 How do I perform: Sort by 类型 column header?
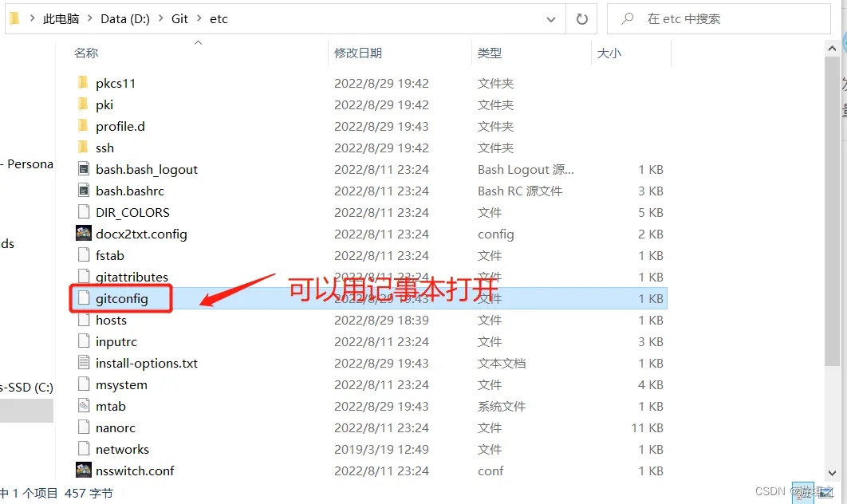pos(490,53)
